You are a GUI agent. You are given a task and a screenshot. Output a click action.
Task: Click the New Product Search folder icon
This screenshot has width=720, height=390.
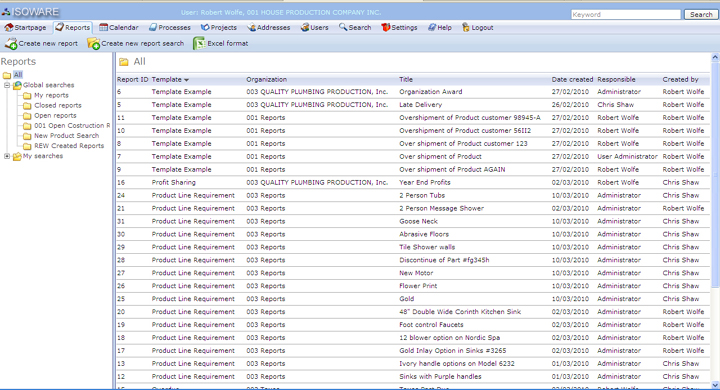[x=27, y=136]
